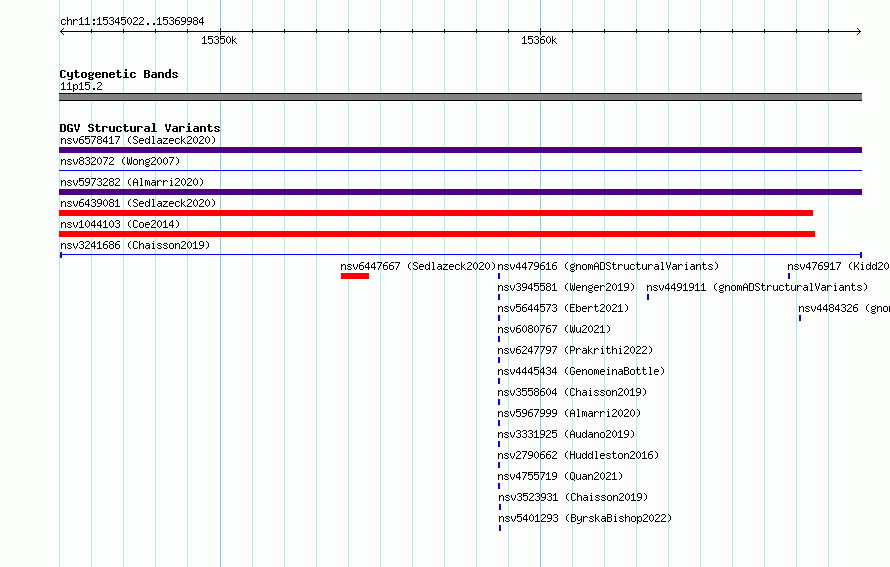Click the blue tick under nsv4491911
The width and height of the screenshot is (890, 567).
[x=648, y=297]
